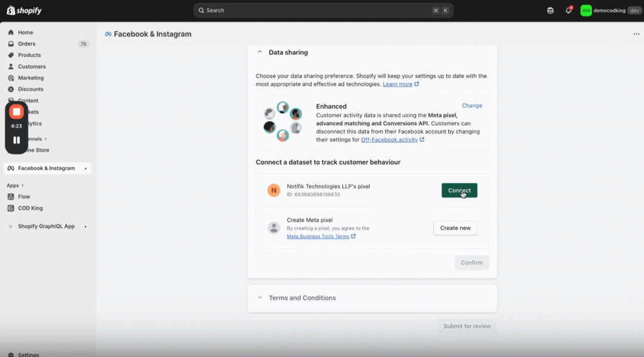
Task: Collapse the Data sharing section
Action: [260, 52]
